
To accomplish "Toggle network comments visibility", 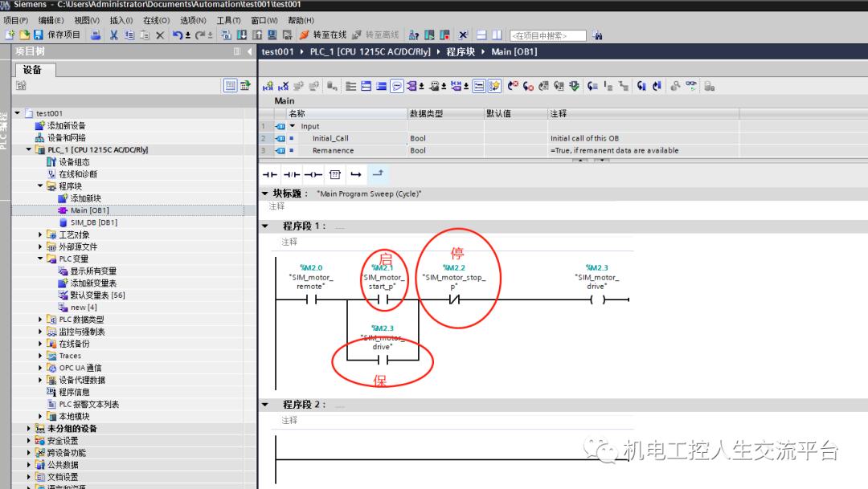I will [x=396, y=86].
